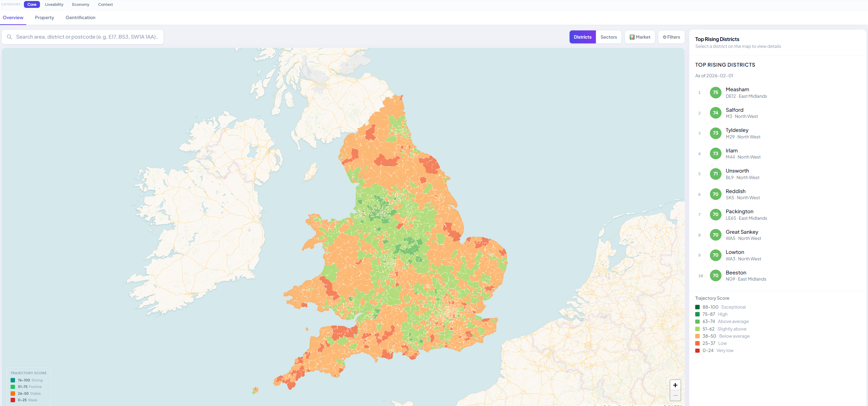Click the red 0-24 Very low legend swatch
The width and height of the screenshot is (868, 406).
click(698, 350)
